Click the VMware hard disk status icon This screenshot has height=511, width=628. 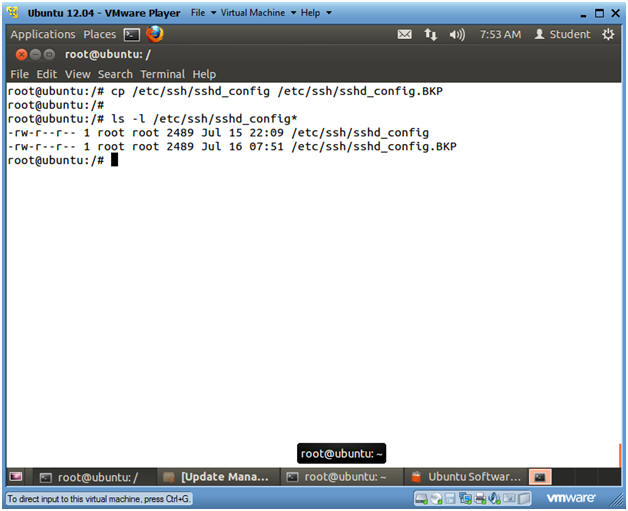[x=421, y=499]
